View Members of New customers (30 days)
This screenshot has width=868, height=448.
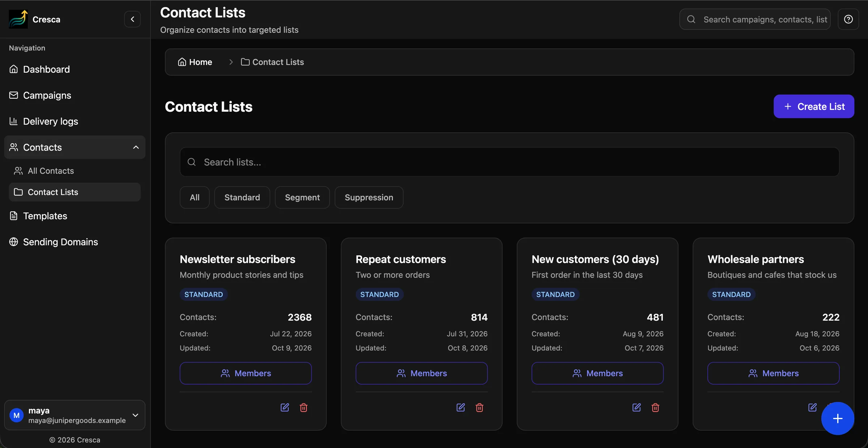point(597,373)
